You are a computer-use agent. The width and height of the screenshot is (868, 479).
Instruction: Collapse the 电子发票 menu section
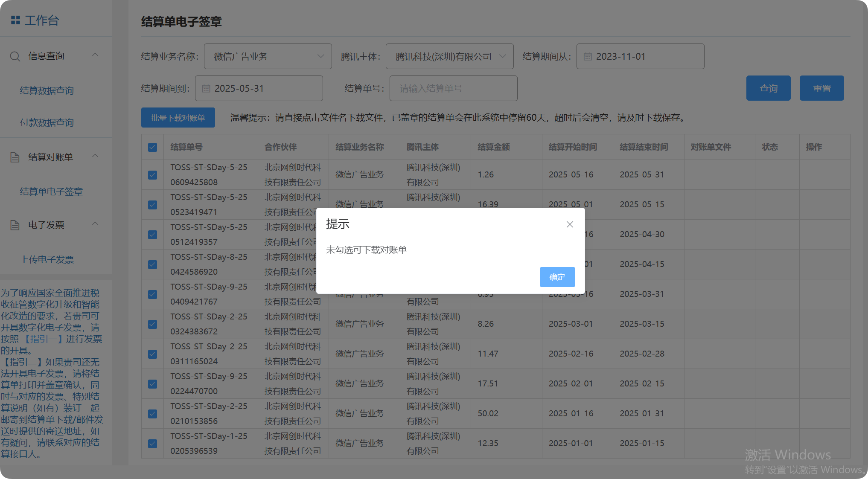point(95,224)
